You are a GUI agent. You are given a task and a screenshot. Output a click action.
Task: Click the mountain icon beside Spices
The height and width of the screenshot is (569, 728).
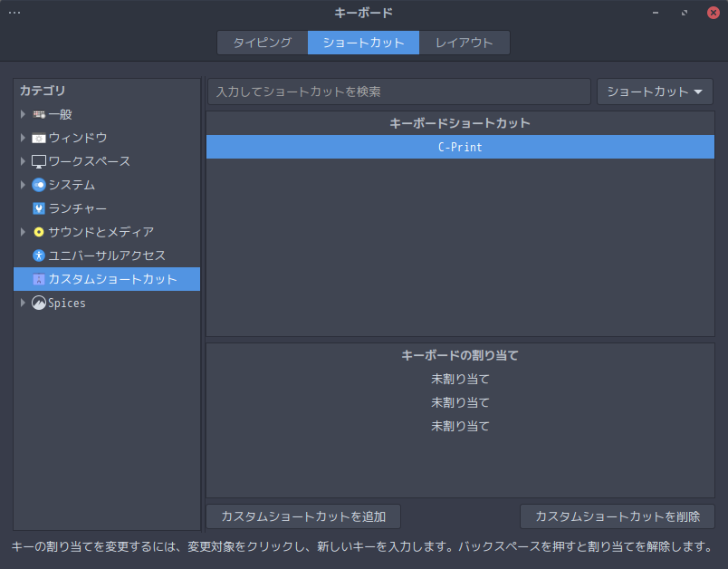(39, 303)
